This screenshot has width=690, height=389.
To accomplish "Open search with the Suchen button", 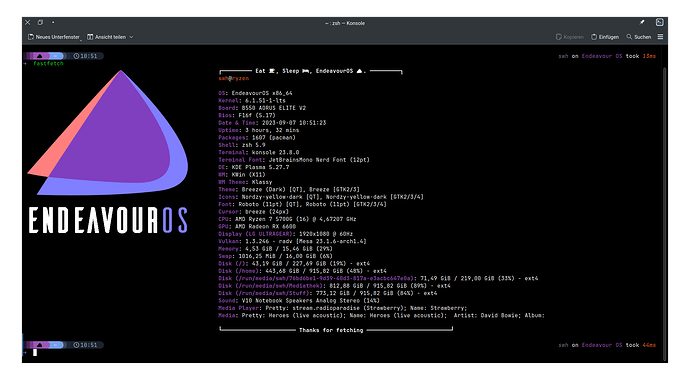I will [639, 37].
